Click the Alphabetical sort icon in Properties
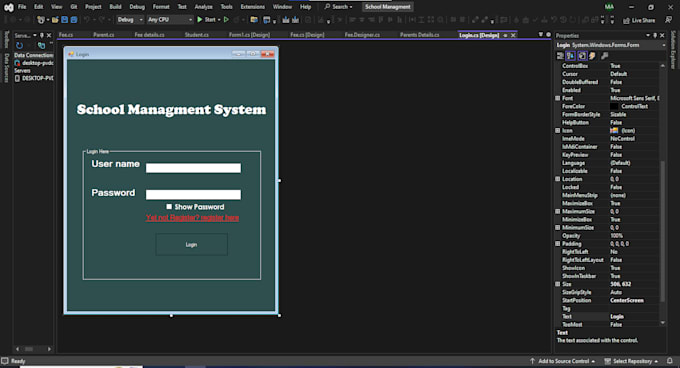The height and width of the screenshot is (368, 680). 570,56
